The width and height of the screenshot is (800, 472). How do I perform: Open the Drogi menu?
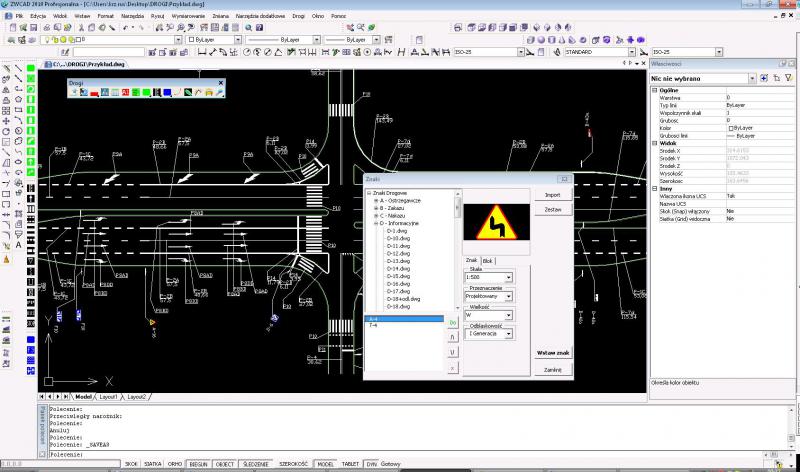click(x=298, y=16)
